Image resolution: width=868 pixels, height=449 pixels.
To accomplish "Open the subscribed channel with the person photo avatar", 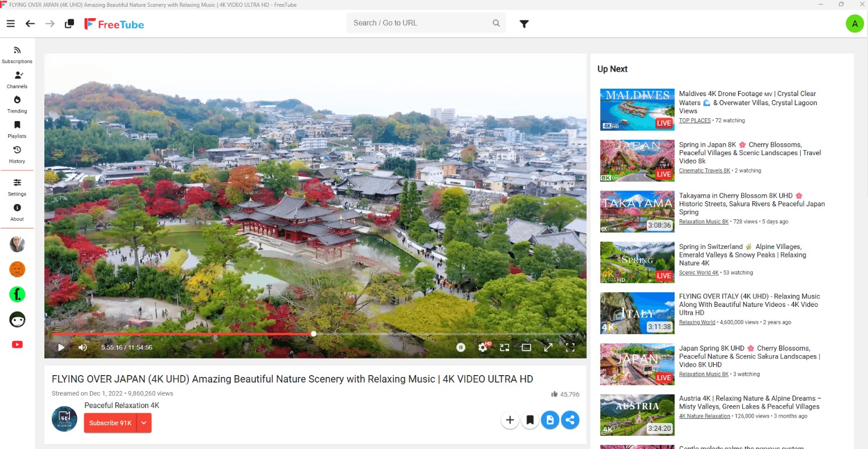I will (x=17, y=244).
